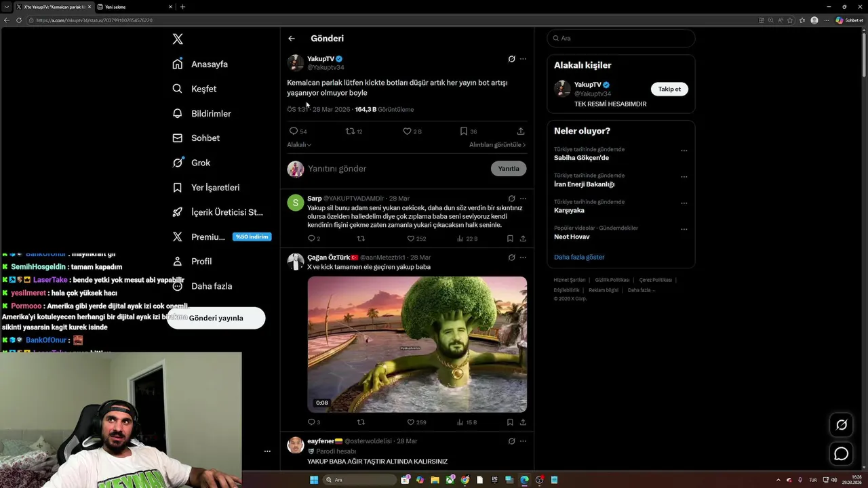
Task: Expand the Alakalı sort dropdown
Action: [x=299, y=145]
